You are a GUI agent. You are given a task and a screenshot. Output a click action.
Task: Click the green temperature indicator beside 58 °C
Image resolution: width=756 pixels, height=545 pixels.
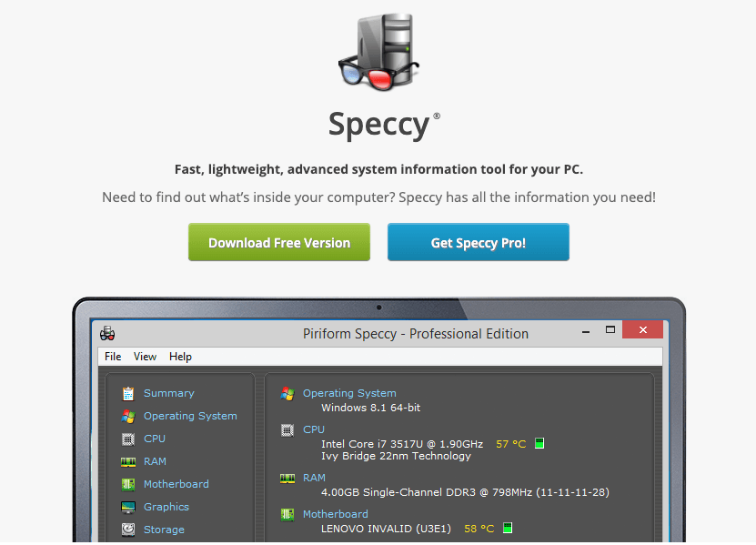508,528
